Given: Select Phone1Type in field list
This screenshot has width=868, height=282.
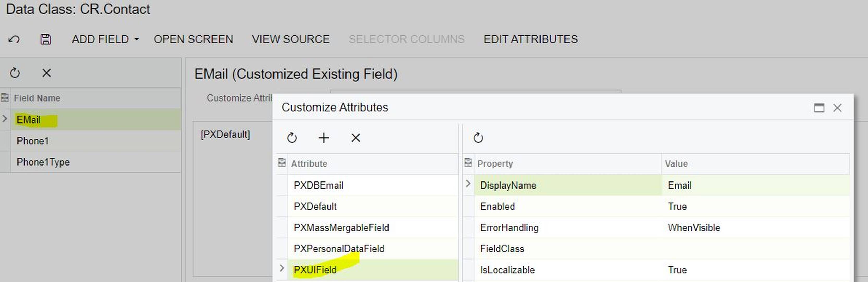Looking at the screenshot, I should click(x=43, y=162).
